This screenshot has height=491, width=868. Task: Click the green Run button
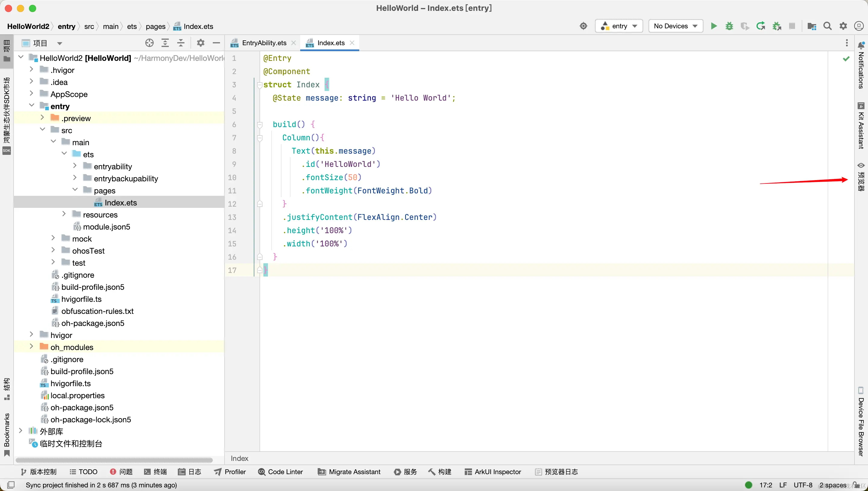pos(713,26)
